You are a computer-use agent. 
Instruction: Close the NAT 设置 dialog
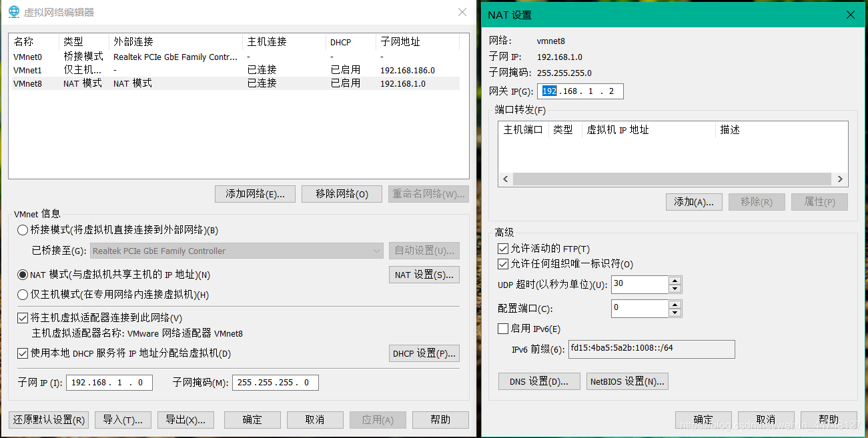coord(850,15)
